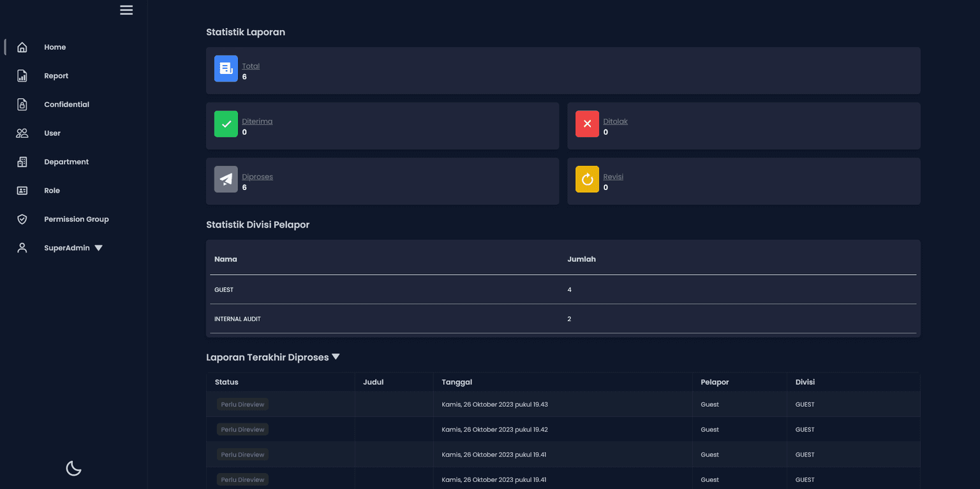Screen dimensions: 980x489
Task: Click the Home icon in sidebar
Action: pyautogui.click(x=22, y=47)
